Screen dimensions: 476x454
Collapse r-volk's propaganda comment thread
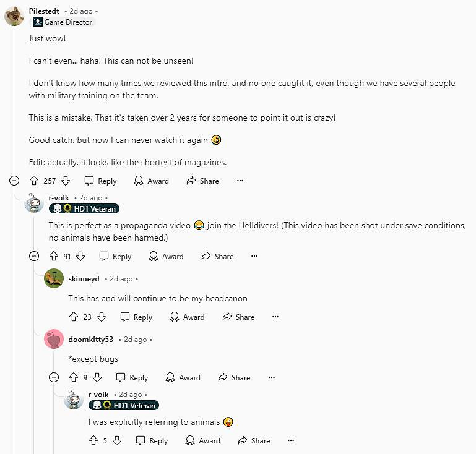[x=34, y=257]
